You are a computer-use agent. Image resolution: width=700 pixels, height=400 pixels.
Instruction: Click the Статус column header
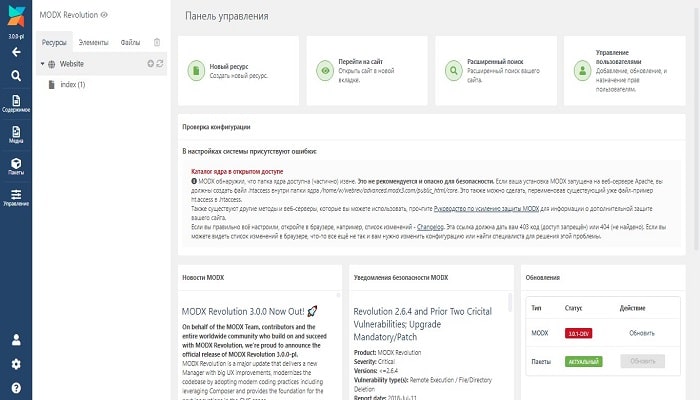click(x=573, y=308)
